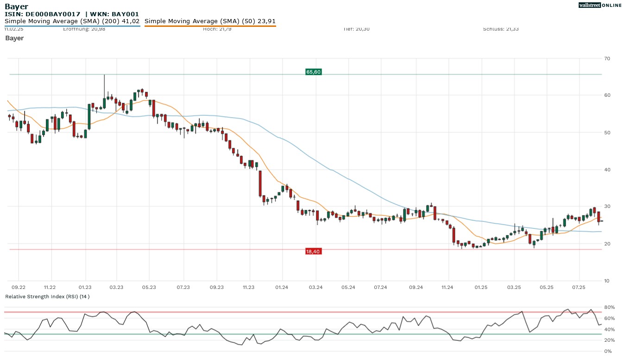This screenshot has width=625, height=364.
Task: Select the SMA (50) 23,91 legend entry
Action: pos(210,21)
